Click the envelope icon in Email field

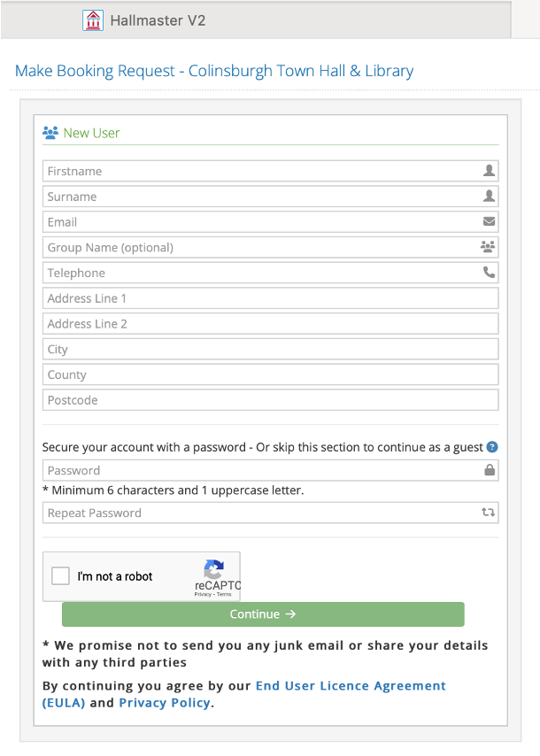(489, 221)
